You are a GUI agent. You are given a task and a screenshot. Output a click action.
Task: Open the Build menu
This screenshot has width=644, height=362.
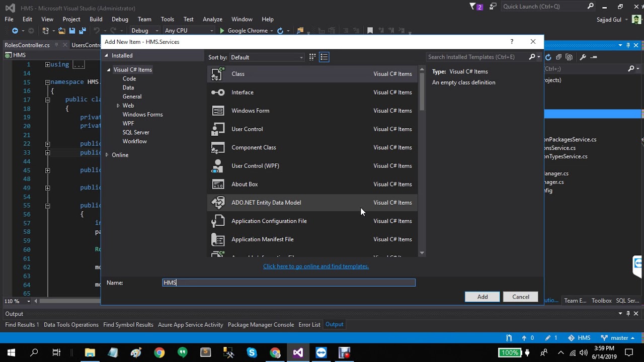[x=96, y=19]
